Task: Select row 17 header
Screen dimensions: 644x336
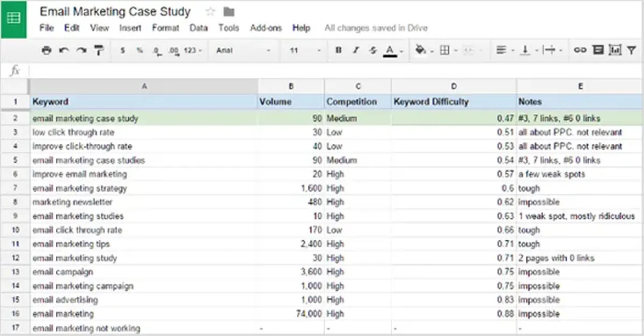Action: (x=14, y=328)
